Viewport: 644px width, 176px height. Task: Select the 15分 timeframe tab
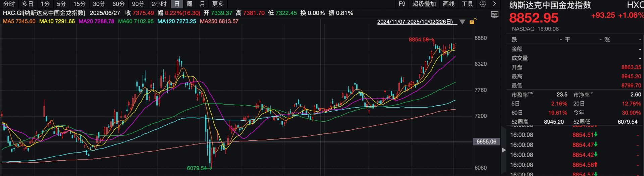coord(79,4)
